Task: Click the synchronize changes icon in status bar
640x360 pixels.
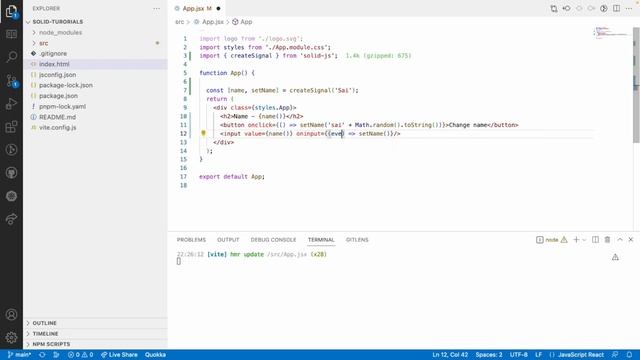Action: (42, 355)
